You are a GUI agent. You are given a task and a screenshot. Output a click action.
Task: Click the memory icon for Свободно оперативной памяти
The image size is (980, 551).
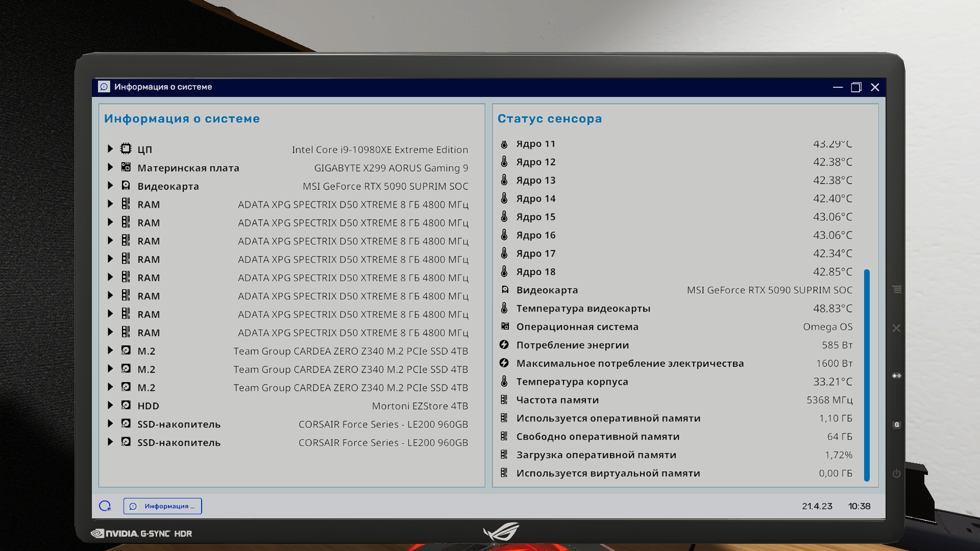click(x=504, y=437)
